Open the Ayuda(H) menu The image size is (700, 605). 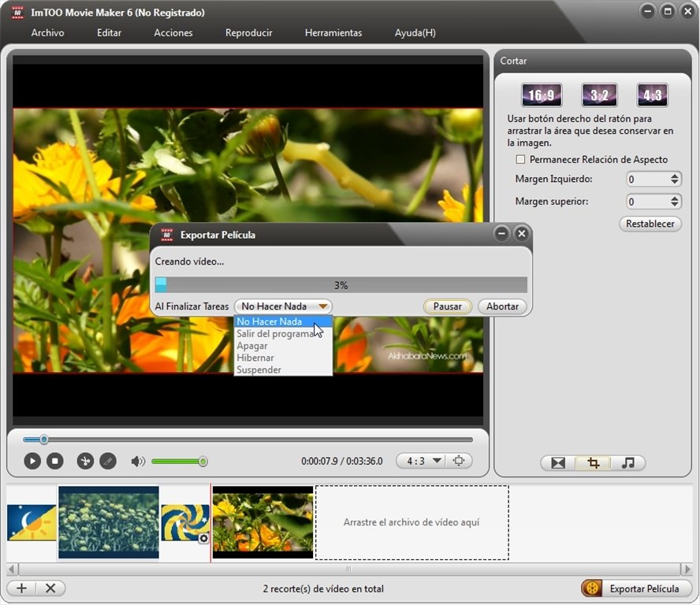coord(415,32)
